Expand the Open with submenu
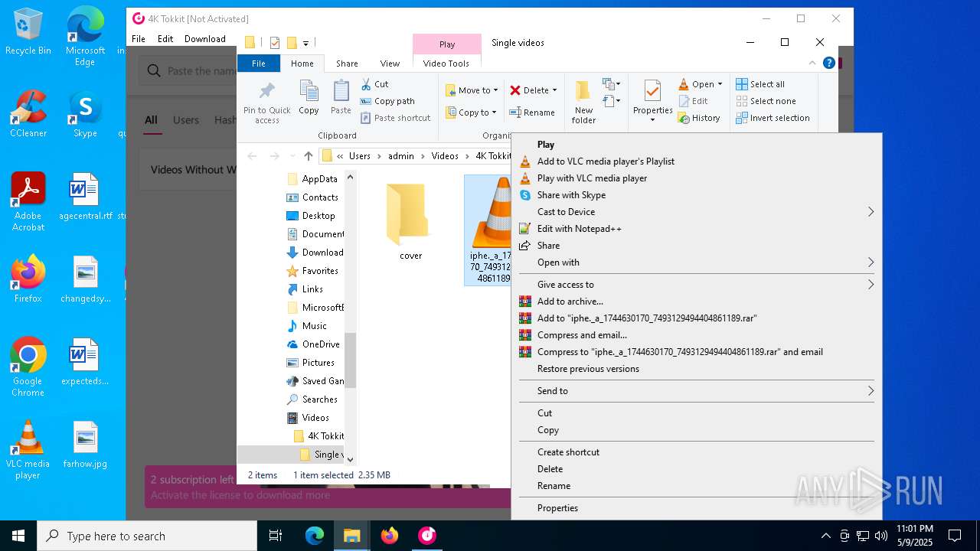980x551 pixels. 696,262
